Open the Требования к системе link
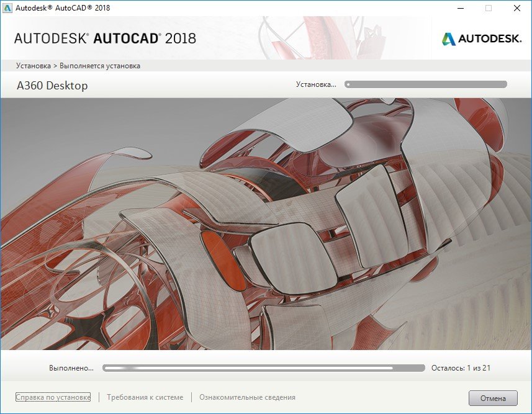The image size is (532, 414). coord(145,397)
